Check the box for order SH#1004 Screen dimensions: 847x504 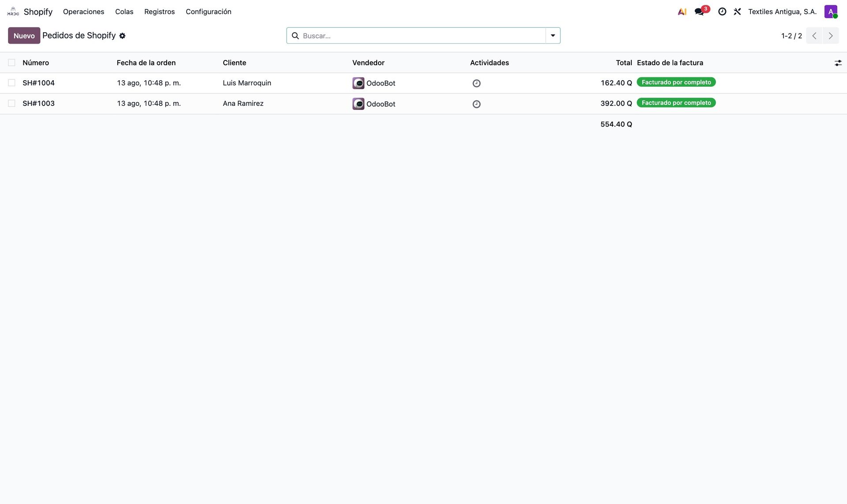click(x=12, y=82)
